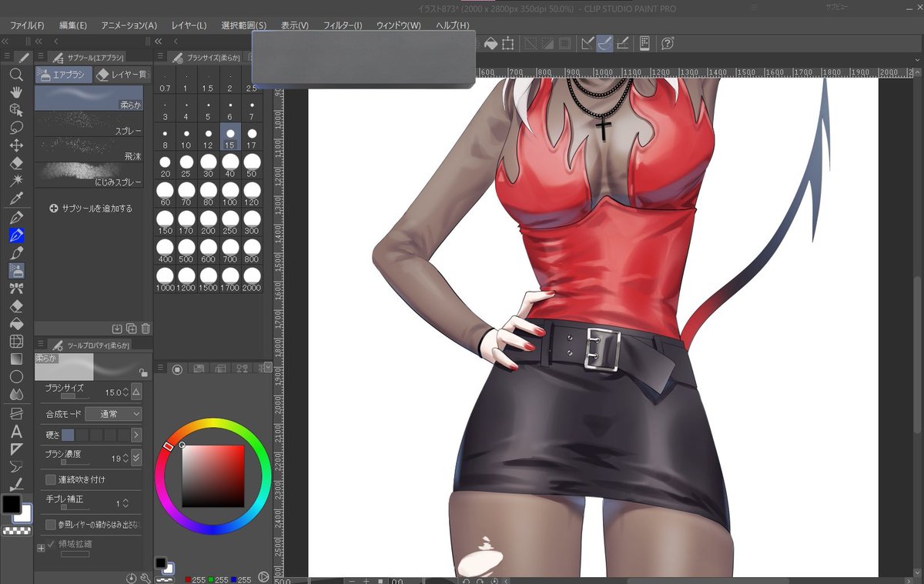This screenshot has width=924, height=584.
Task: Open レイヤー(L) menu
Action: coord(189,25)
